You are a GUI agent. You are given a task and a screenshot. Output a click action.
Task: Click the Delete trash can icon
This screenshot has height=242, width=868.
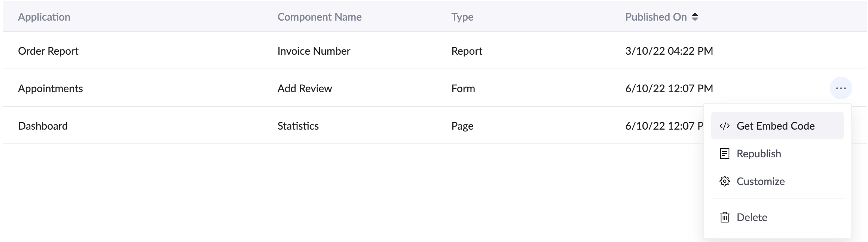[724, 217]
